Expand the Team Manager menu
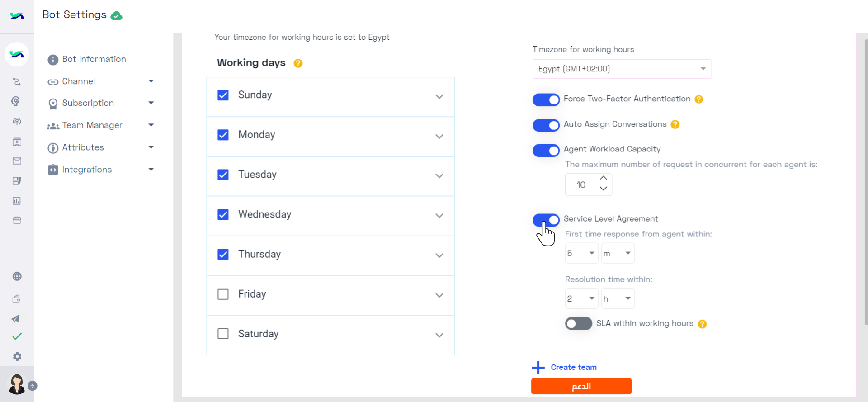 [100, 125]
